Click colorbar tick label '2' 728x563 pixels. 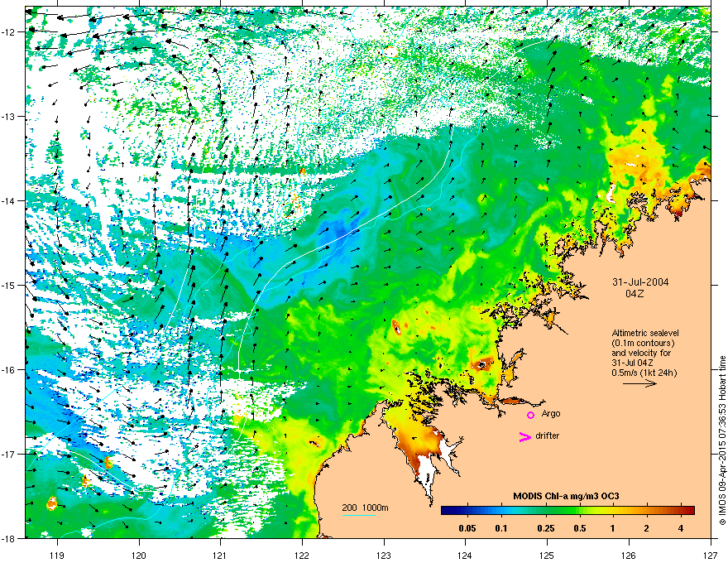(647, 528)
